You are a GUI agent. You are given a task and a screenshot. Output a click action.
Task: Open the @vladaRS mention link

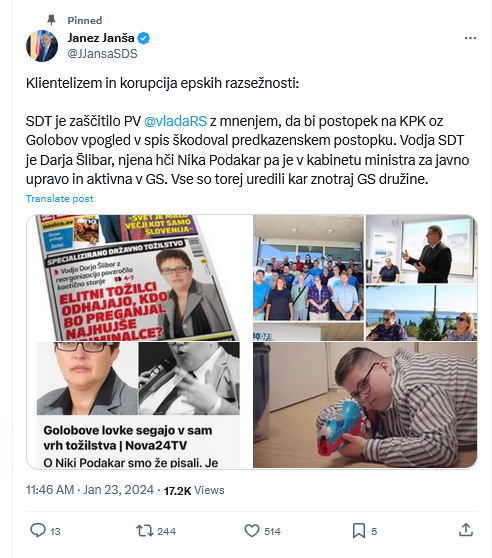[175, 121]
